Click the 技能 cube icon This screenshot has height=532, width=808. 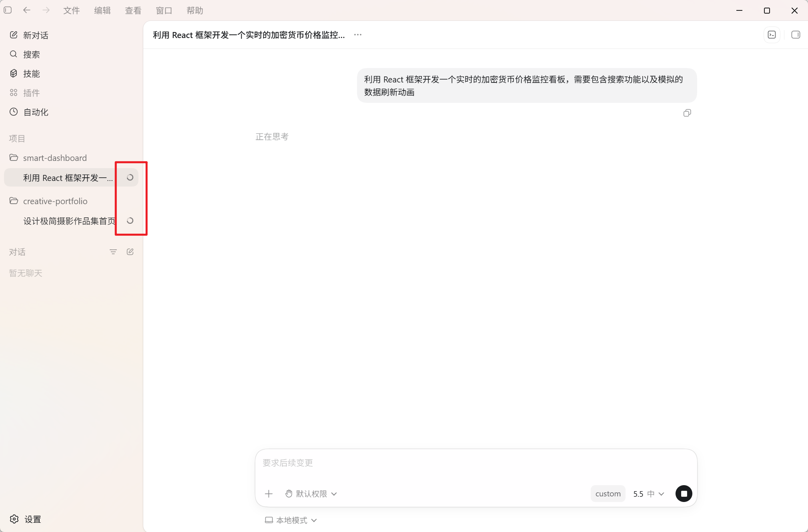14,73
